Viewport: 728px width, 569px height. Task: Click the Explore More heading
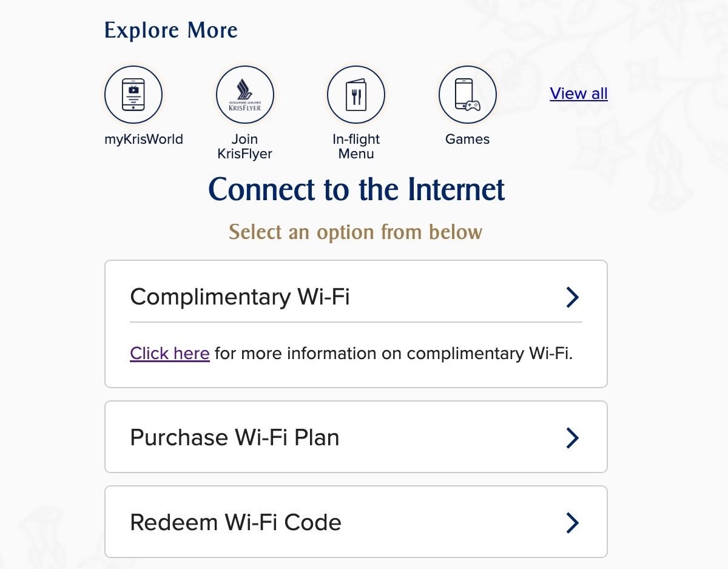171,30
